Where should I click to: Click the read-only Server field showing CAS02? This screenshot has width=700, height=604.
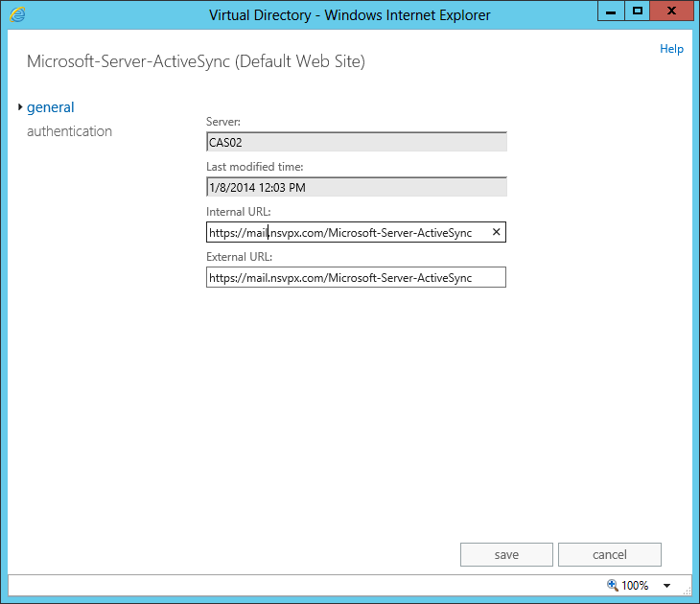coord(356,142)
